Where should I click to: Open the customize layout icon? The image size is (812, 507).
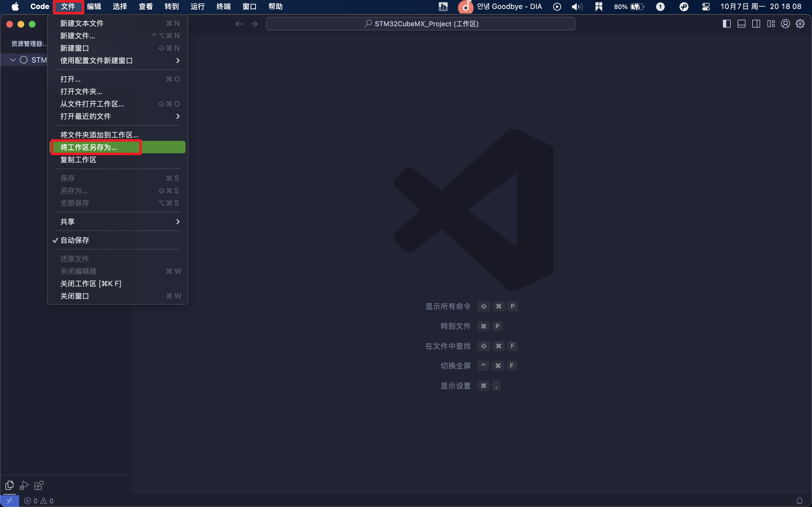pos(771,24)
